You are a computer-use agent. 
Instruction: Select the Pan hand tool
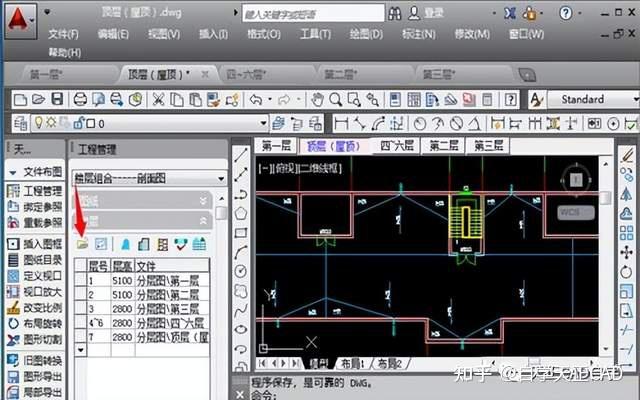coord(317,99)
